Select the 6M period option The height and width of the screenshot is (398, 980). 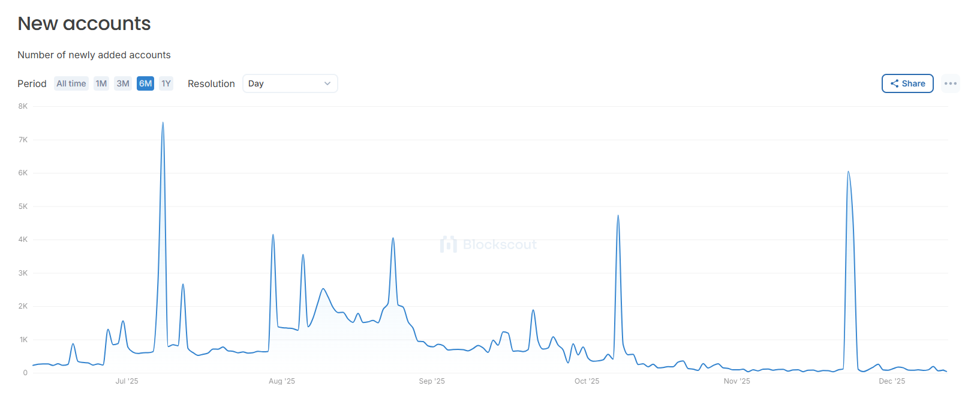pos(145,83)
